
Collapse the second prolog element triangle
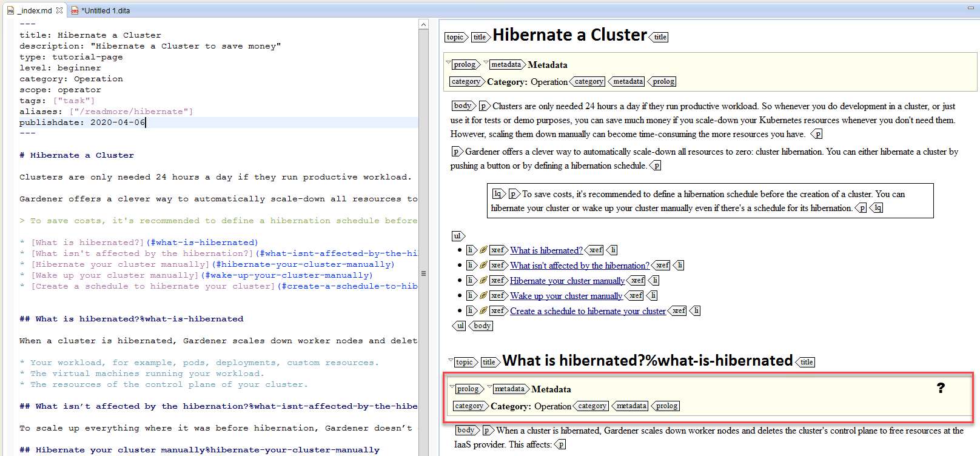coord(452,386)
